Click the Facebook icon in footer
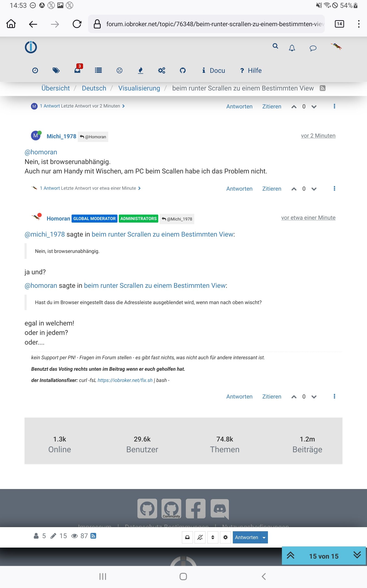Screen dimensions: 367x588 click(196, 508)
